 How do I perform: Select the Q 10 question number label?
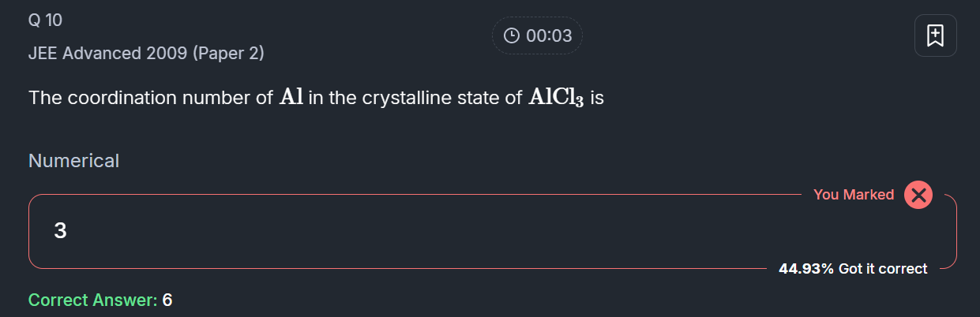[x=45, y=21]
